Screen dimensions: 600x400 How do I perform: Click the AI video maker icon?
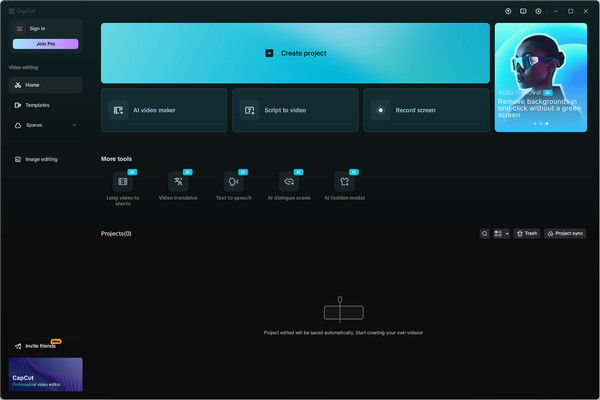coord(118,110)
